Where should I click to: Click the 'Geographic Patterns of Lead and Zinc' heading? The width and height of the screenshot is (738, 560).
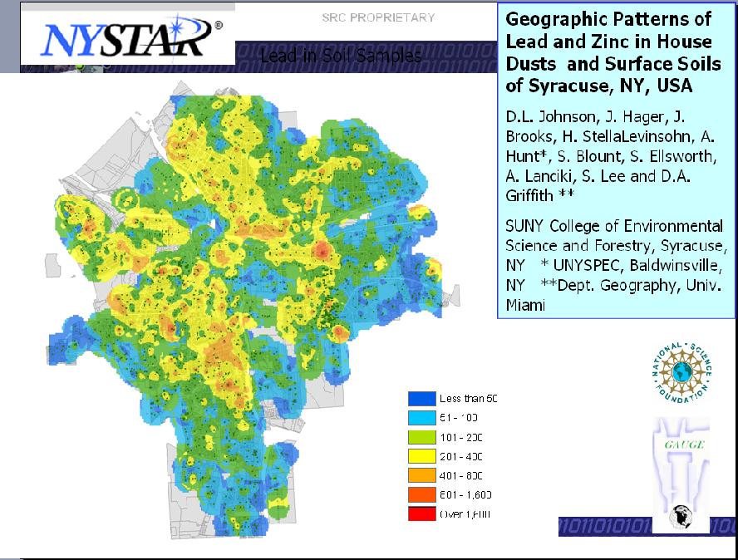coord(608,52)
